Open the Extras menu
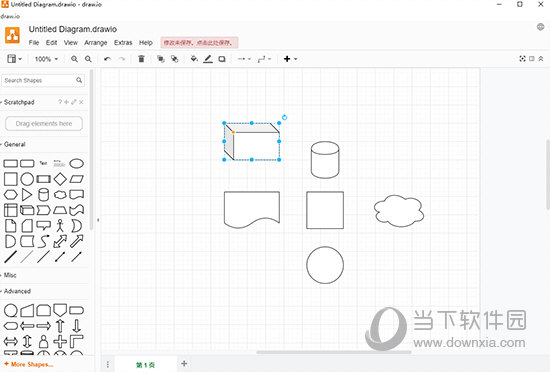This screenshot has width=550, height=372. pyautogui.click(x=123, y=42)
